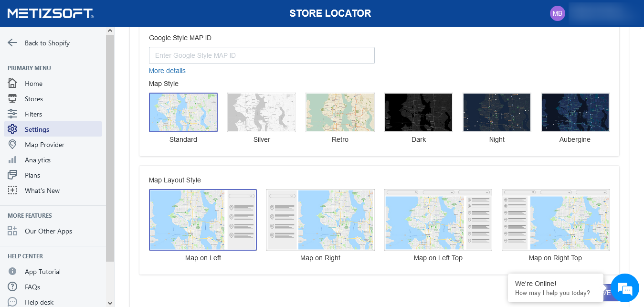Image resolution: width=644 pixels, height=307 pixels.
Task: Click the More details link
Action: [x=167, y=71]
